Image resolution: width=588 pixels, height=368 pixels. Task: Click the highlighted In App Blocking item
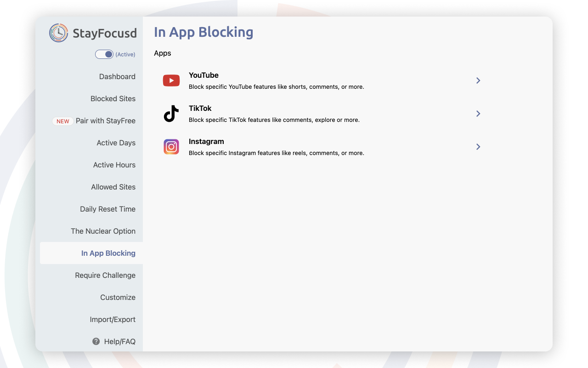click(x=108, y=253)
